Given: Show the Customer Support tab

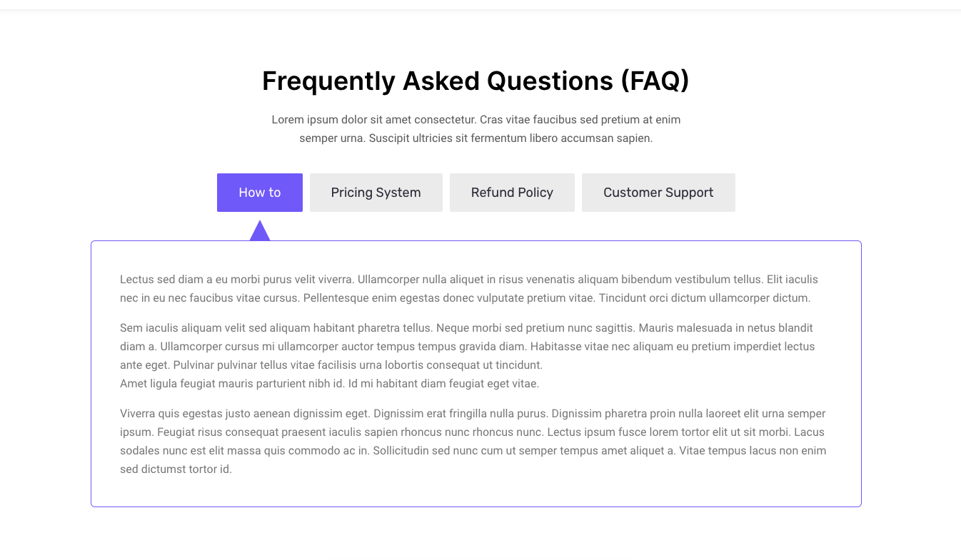Looking at the screenshot, I should pyautogui.click(x=658, y=193).
